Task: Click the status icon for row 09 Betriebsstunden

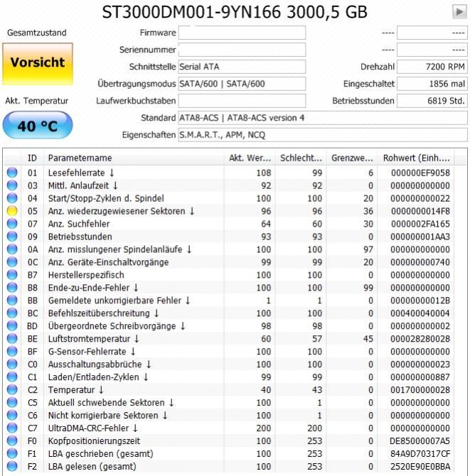Action: tap(12, 236)
